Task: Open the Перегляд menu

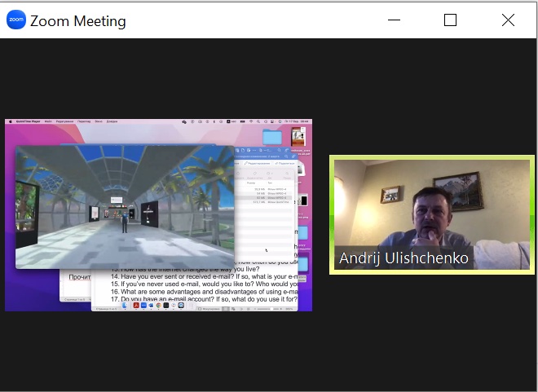Action: (x=84, y=121)
